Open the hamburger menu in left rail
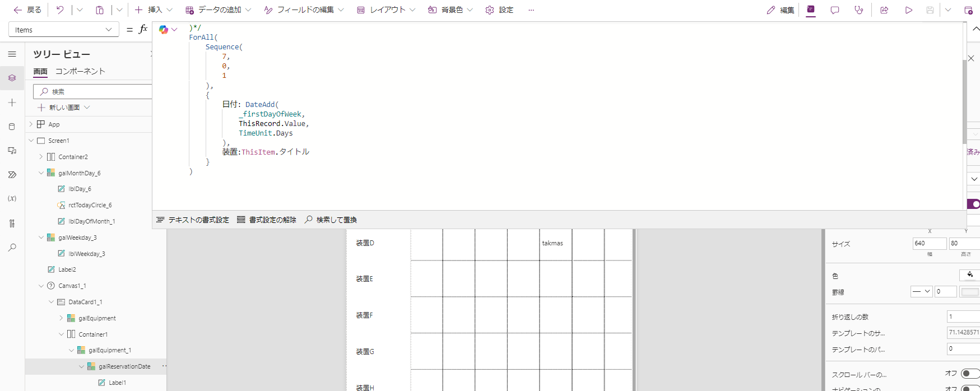980x391 pixels. pyautogui.click(x=12, y=54)
